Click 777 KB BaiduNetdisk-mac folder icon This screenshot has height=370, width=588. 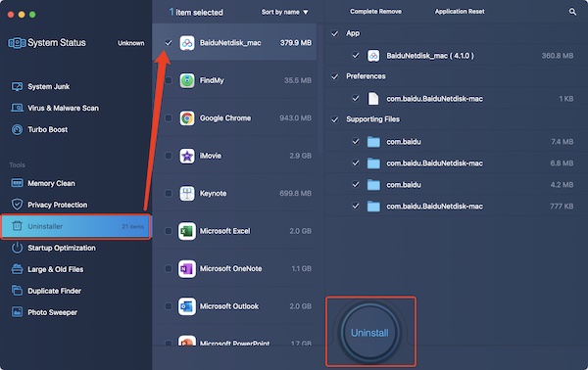click(x=373, y=207)
